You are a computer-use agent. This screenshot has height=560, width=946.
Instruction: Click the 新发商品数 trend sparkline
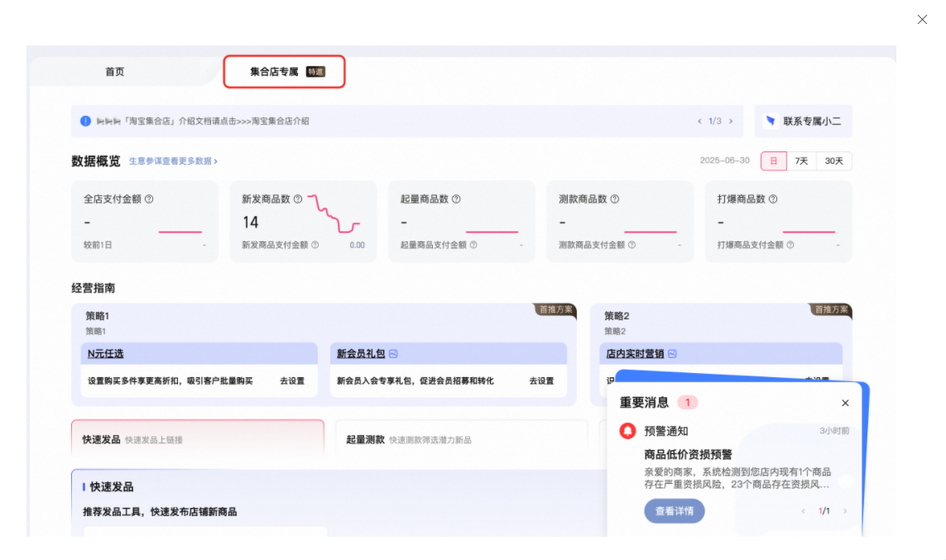[334, 213]
